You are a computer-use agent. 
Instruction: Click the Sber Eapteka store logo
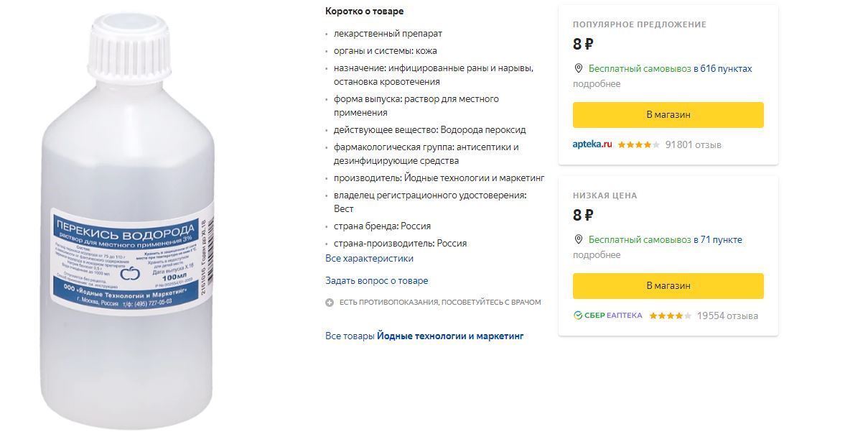(x=607, y=316)
